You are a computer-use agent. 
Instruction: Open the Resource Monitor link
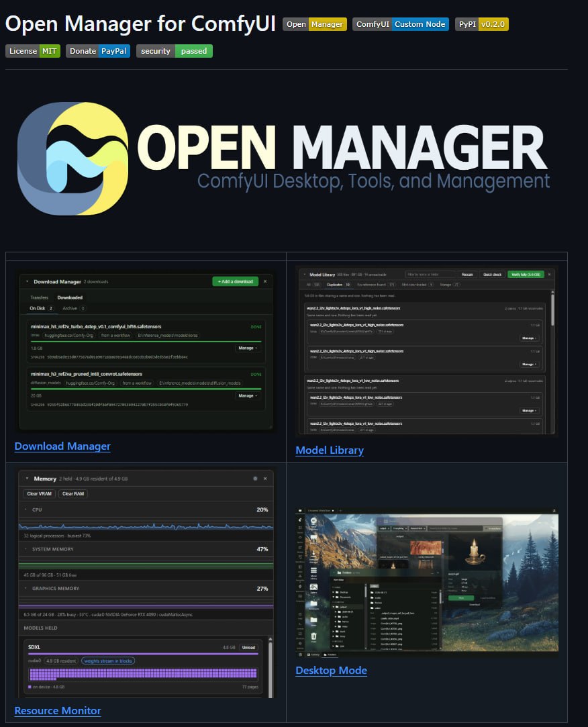pos(58,711)
